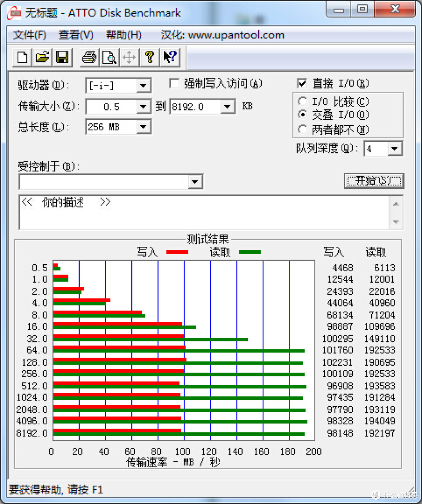
Task: Minimize the ATTO Disk Benchmark window
Action: coord(338,9)
